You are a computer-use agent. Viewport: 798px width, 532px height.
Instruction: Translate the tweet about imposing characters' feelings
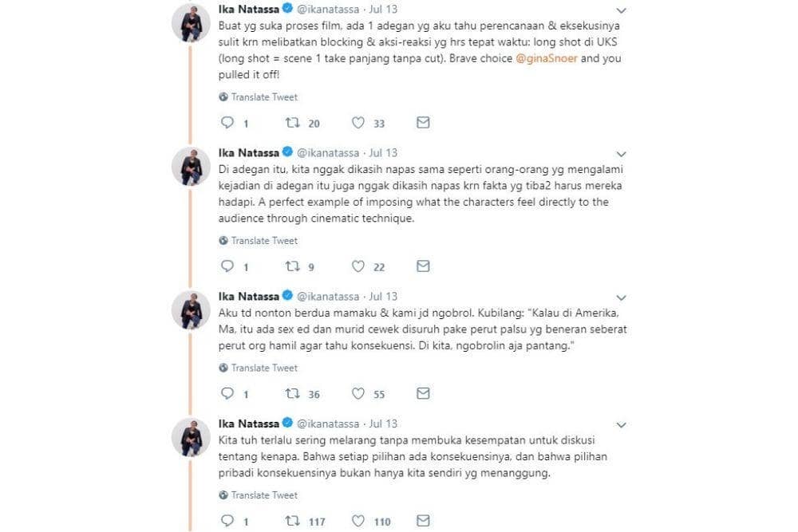[265, 240]
